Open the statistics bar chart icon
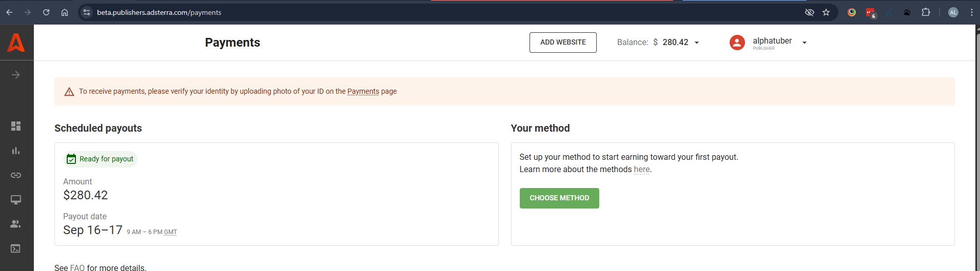This screenshot has height=271, width=980. click(16, 151)
